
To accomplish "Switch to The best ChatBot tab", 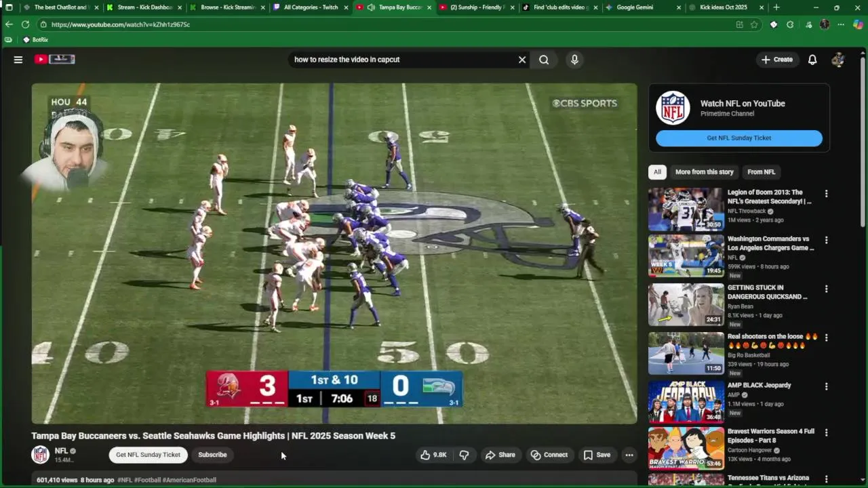I will (x=60, y=7).
